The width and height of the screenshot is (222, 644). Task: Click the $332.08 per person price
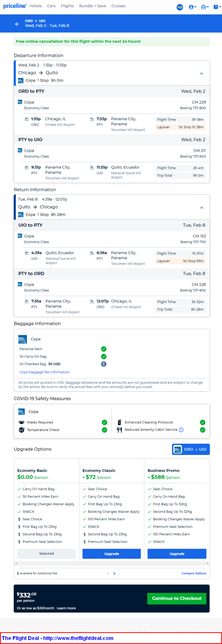[x=27, y=595]
